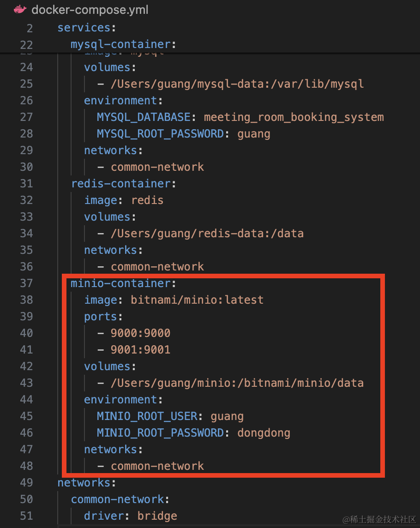Click the Docker whale file icon
Screen dimensions: 420x528
point(20,9)
